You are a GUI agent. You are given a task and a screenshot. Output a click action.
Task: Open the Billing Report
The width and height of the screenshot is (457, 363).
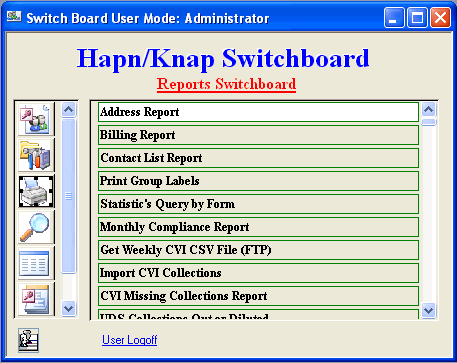pos(258,135)
